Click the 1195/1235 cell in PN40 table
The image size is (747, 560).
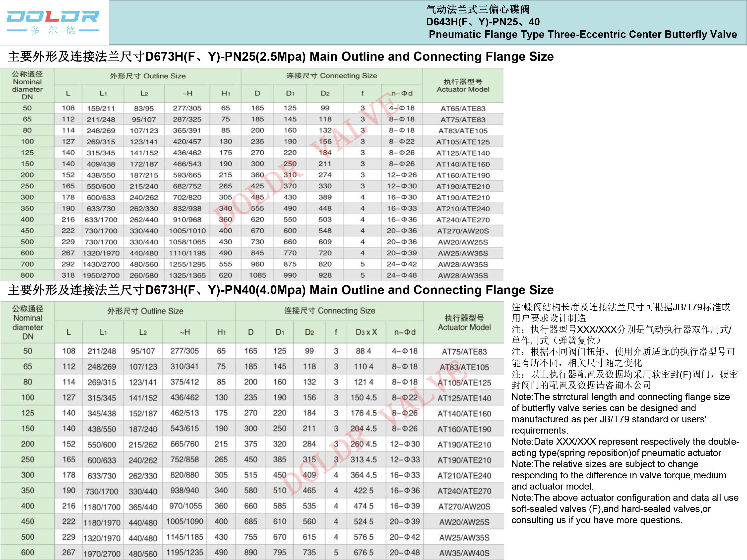[x=185, y=552]
